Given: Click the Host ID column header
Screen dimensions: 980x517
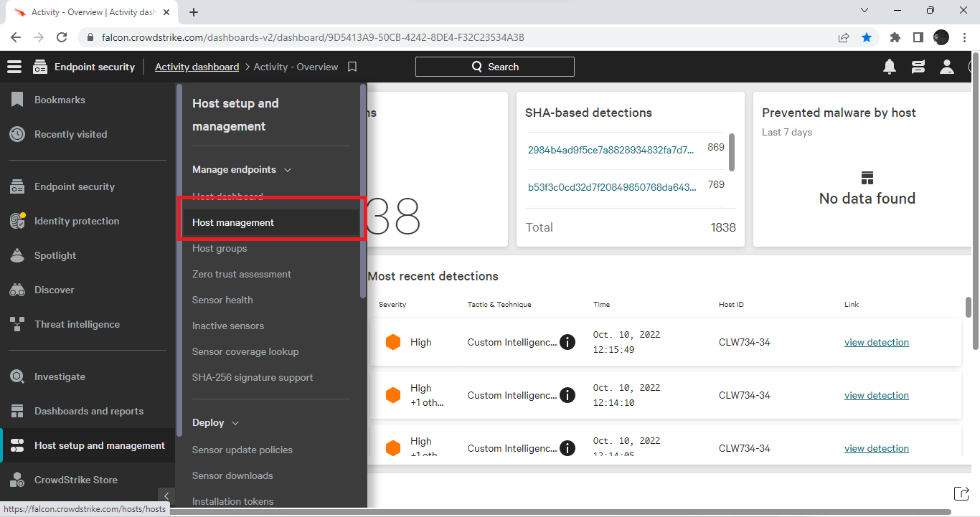Looking at the screenshot, I should [x=731, y=305].
